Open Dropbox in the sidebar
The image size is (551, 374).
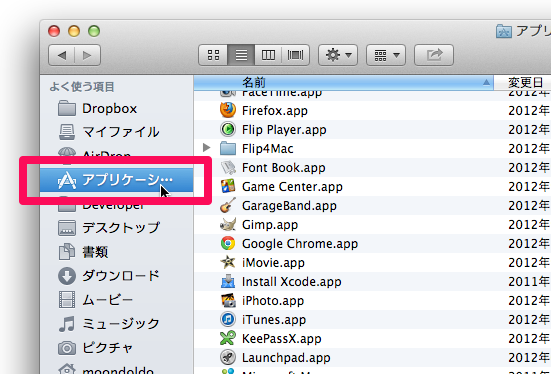point(117,109)
